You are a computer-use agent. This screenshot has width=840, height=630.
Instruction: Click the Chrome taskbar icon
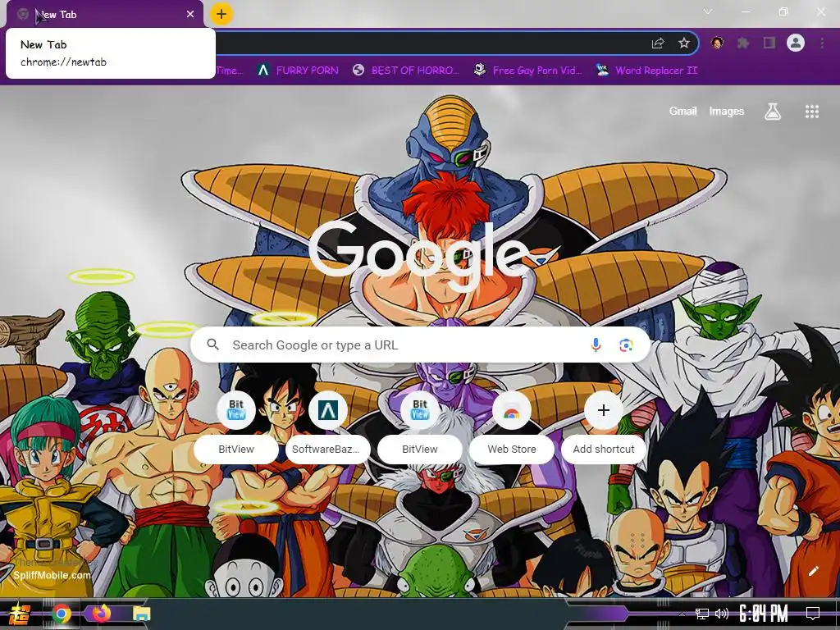point(61,614)
